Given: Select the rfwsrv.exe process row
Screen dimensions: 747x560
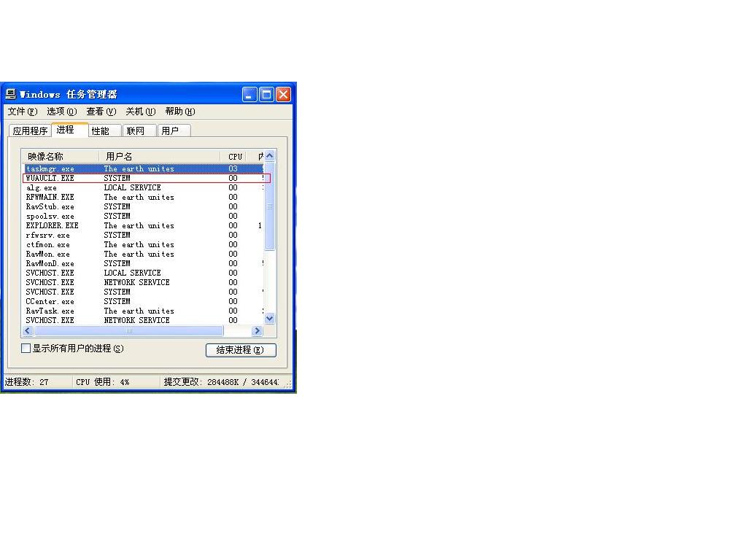Looking at the screenshot, I should (143, 236).
